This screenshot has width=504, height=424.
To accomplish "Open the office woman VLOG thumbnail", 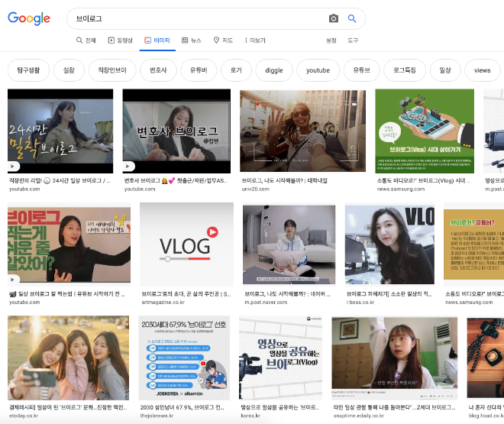I will coord(389,245).
